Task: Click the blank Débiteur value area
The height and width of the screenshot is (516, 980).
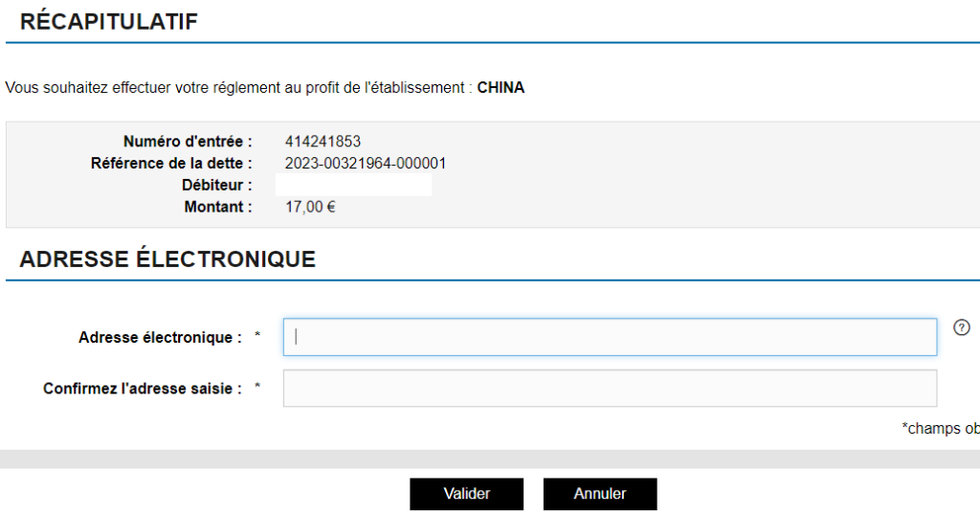Action: pyautogui.click(x=353, y=185)
